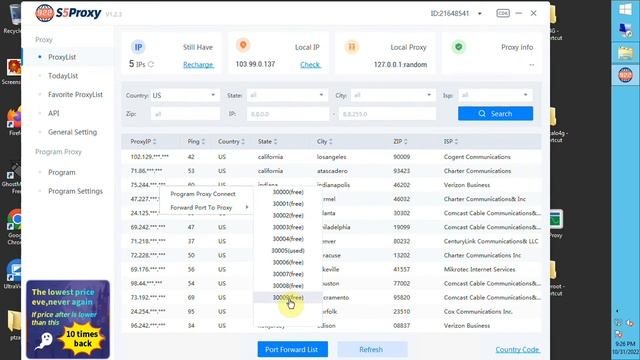Select row with Mikrotec Internet Services

[331, 269]
